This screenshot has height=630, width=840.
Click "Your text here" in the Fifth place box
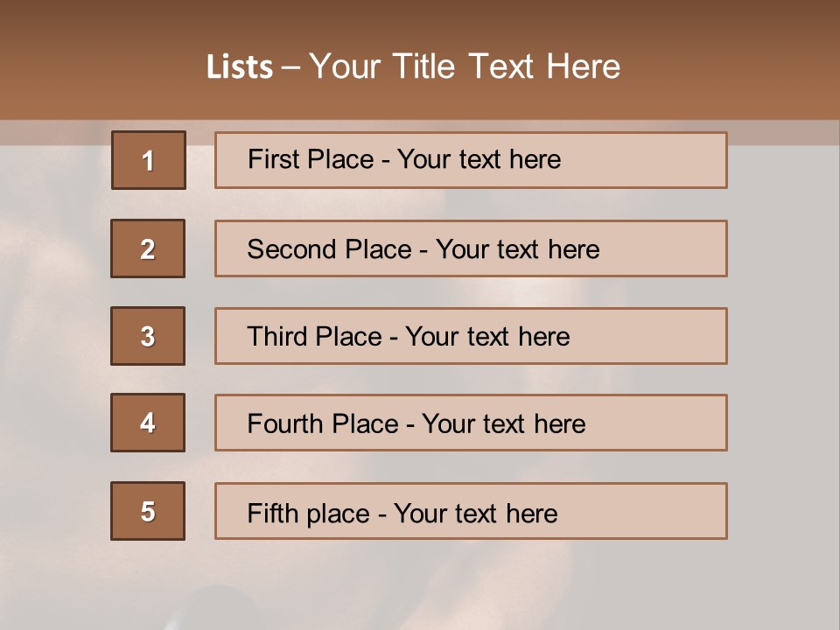pyautogui.click(x=475, y=513)
